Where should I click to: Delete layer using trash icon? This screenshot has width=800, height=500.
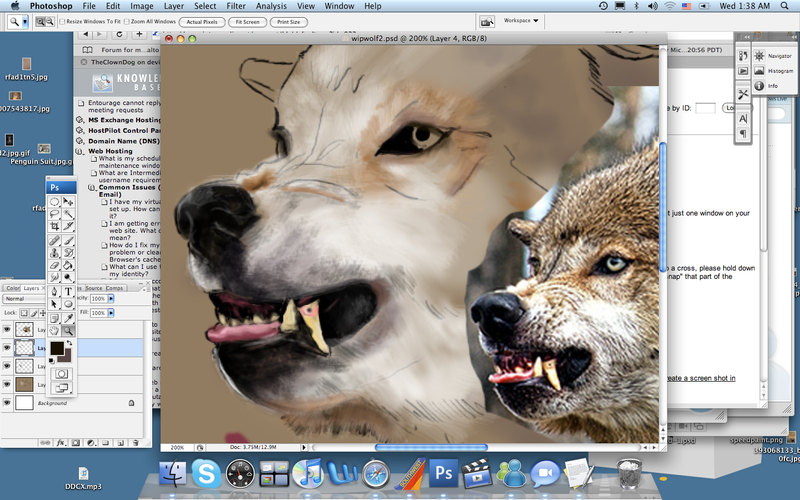coord(135,443)
